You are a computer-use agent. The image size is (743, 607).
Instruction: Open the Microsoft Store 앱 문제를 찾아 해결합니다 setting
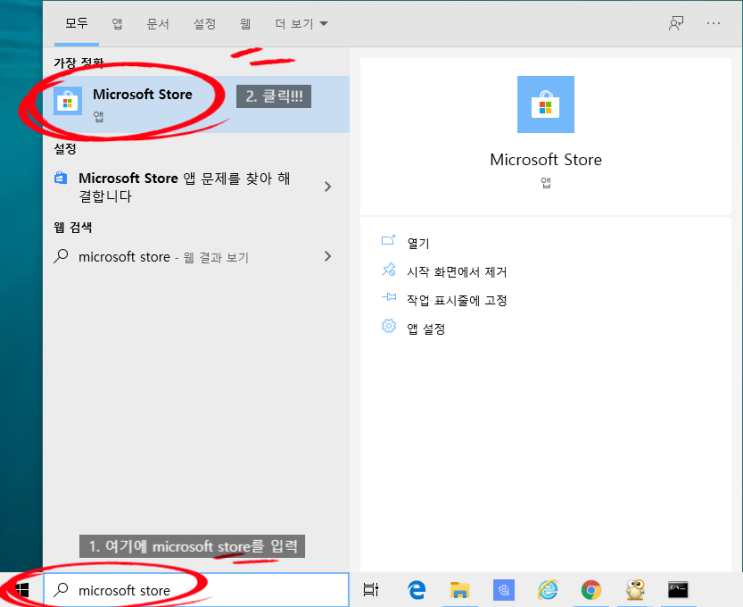196,187
